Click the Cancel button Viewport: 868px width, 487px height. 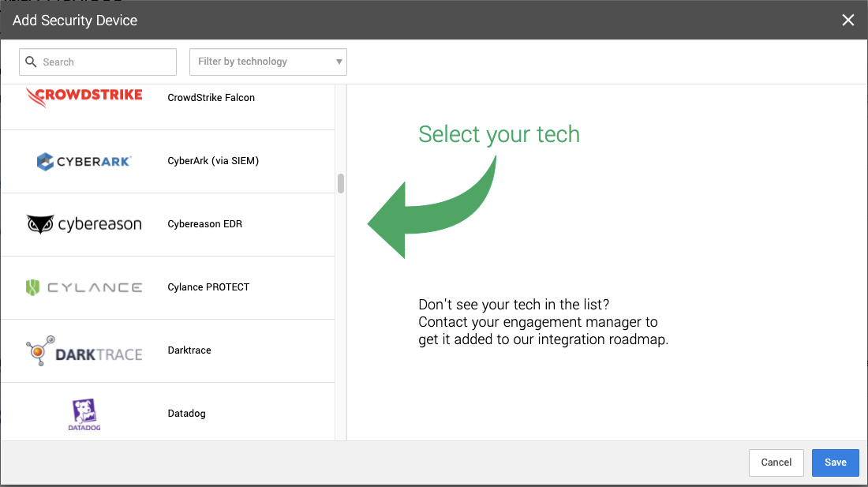[776, 463]
